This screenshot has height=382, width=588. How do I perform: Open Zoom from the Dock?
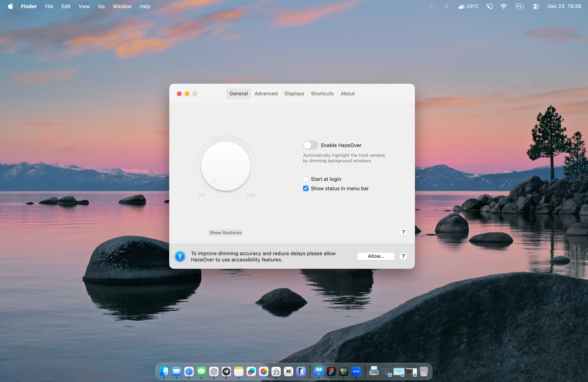click(x=356, y=371)
